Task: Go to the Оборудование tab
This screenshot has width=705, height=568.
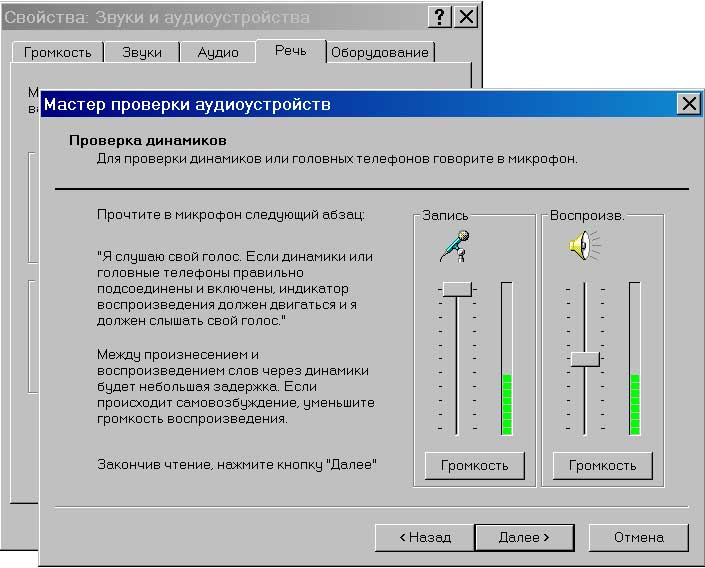Action: coord(379,52)
